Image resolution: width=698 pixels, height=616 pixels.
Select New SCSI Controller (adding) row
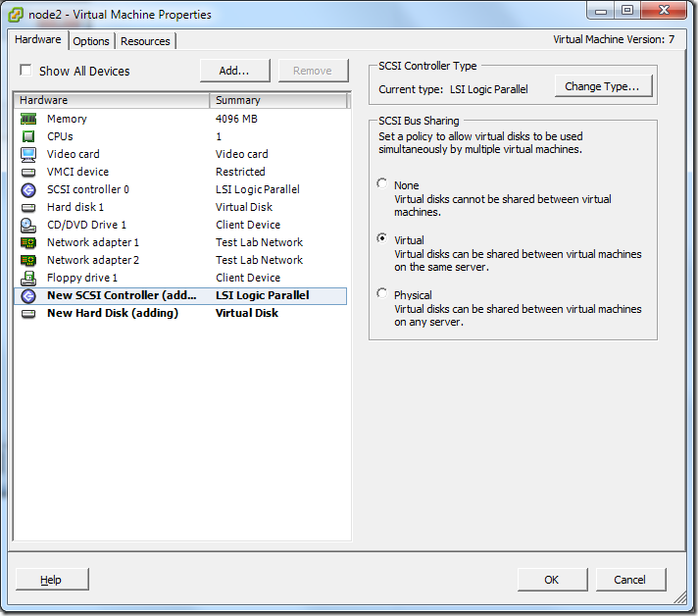pyautogui.click(x=180, y=296)
